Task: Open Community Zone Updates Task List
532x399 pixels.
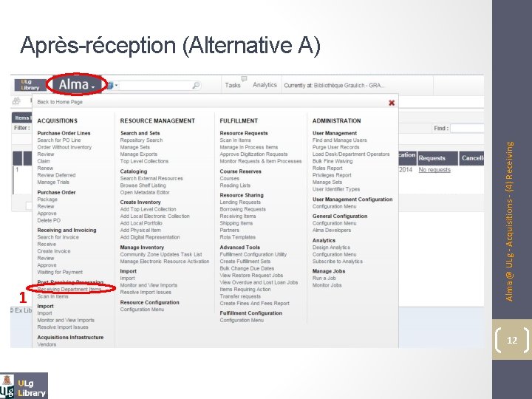Action: [x=161, y=254]
